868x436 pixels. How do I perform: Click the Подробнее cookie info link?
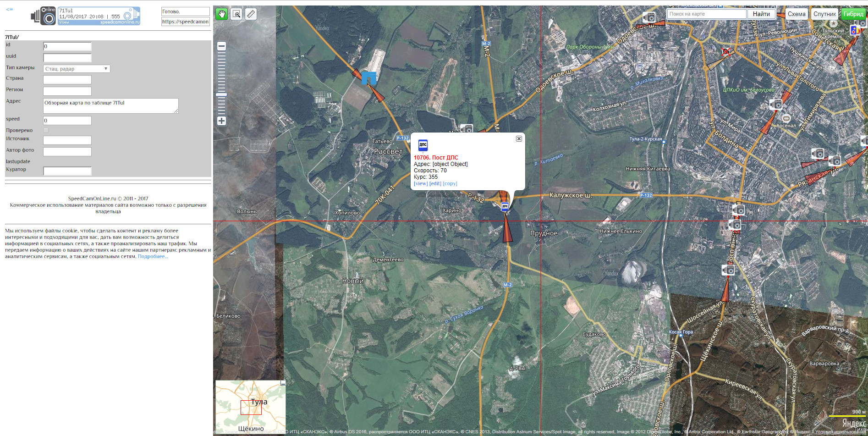coord(153,256)
